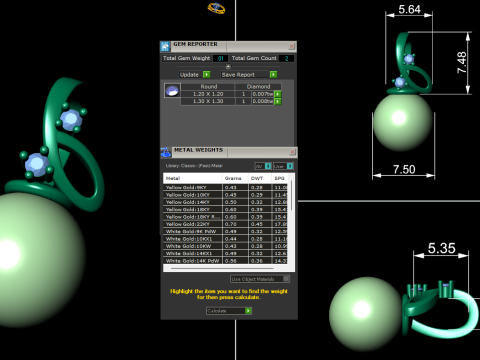
Task: Click the Update button in Gem Reporter
Action: 195,75
